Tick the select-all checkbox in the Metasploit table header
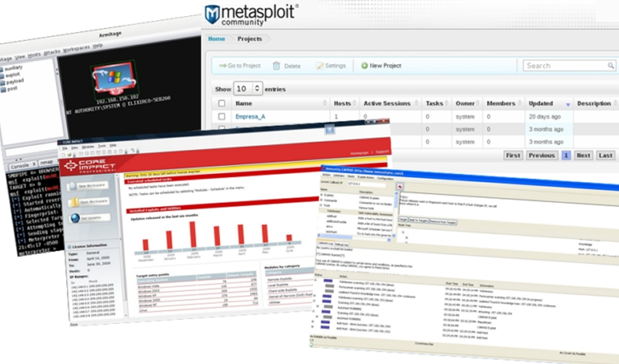 click(221, 103)
